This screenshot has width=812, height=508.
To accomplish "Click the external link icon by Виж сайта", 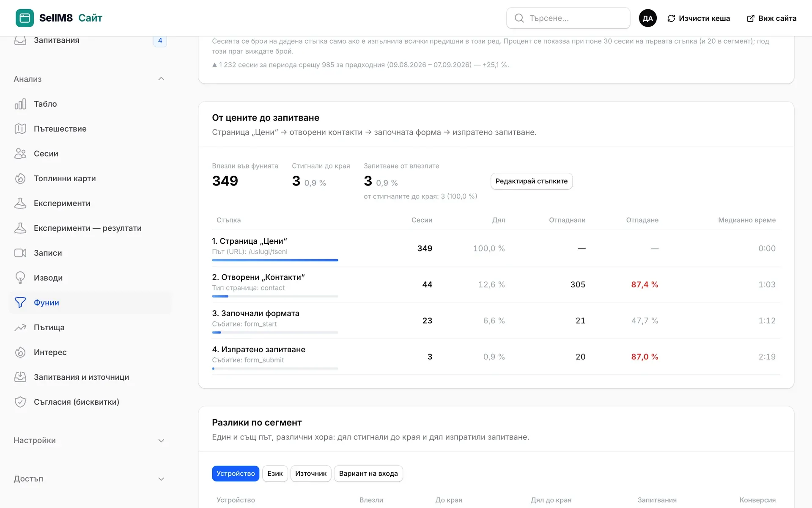I will tap(751, 18).
